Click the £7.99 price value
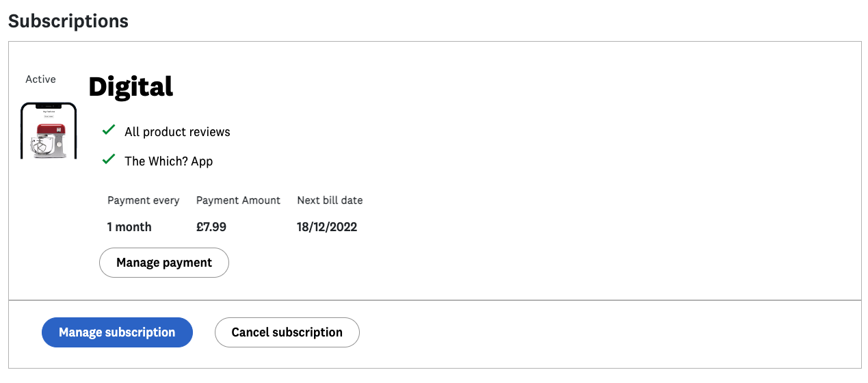 coord(211,227)
